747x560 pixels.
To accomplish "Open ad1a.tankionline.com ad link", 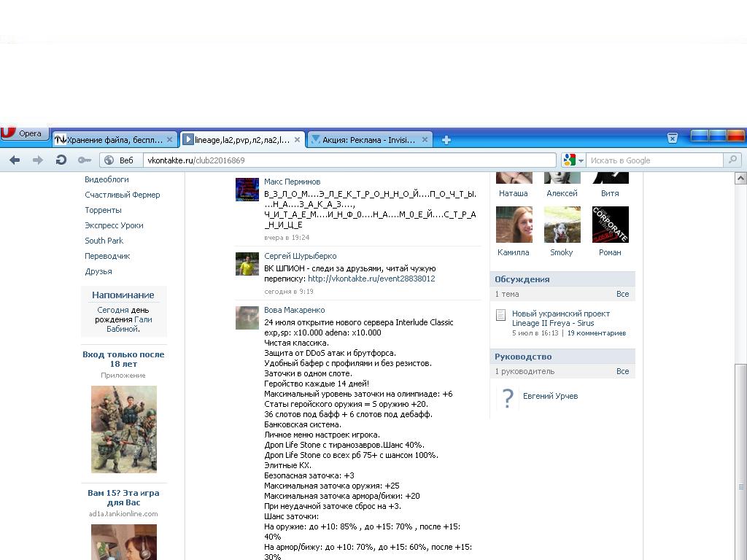I will click(x=123, y=514).
